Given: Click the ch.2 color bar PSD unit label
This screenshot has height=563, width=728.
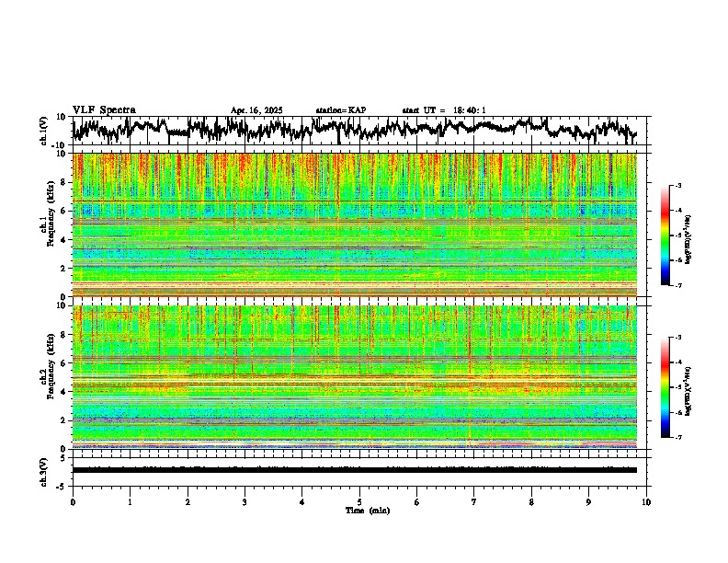Looking at the screenshot, I should 688,391.
